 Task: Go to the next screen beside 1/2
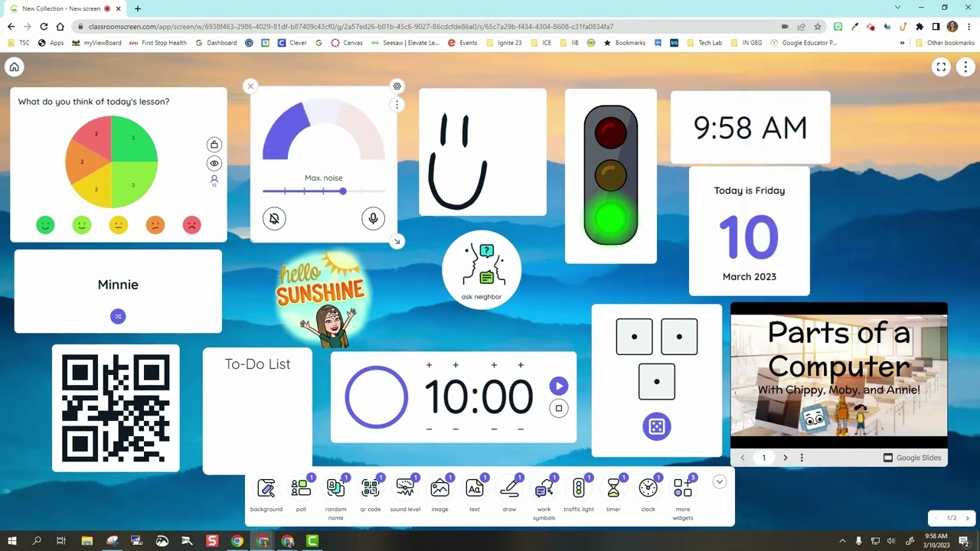point(967,518)
